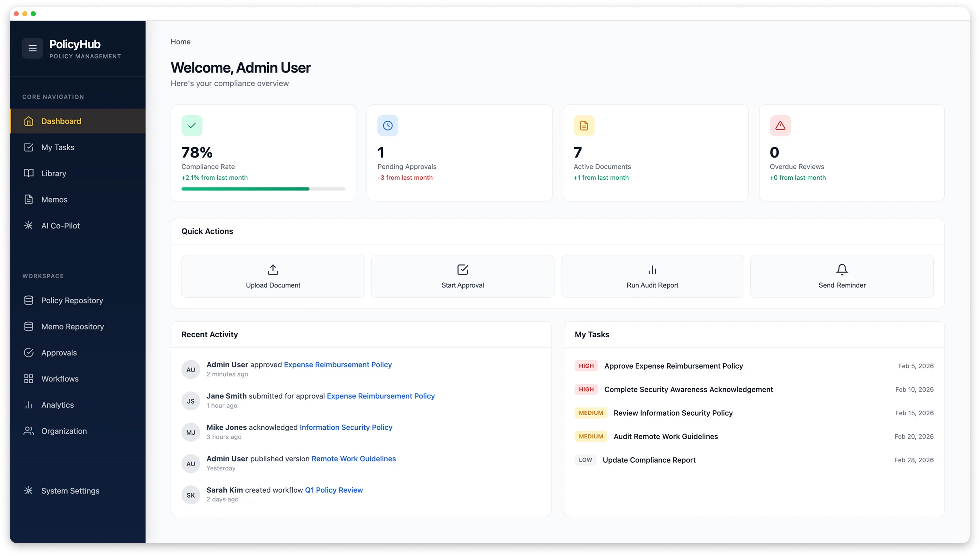Click the Send Reminder bell action

[842, 276]
